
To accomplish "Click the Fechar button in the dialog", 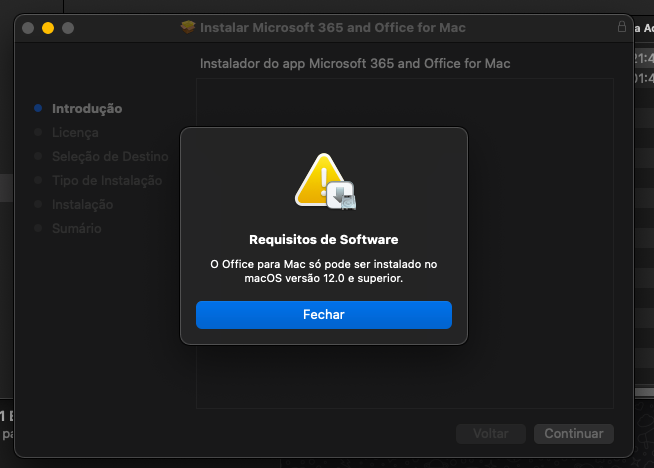I will [323, 314].
